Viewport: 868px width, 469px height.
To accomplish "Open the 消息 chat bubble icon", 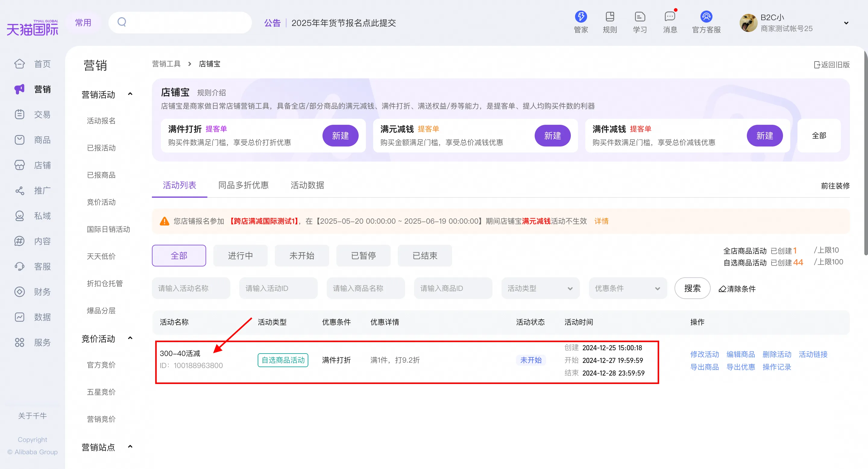I will pyautogui.click(x=669, y=17).
